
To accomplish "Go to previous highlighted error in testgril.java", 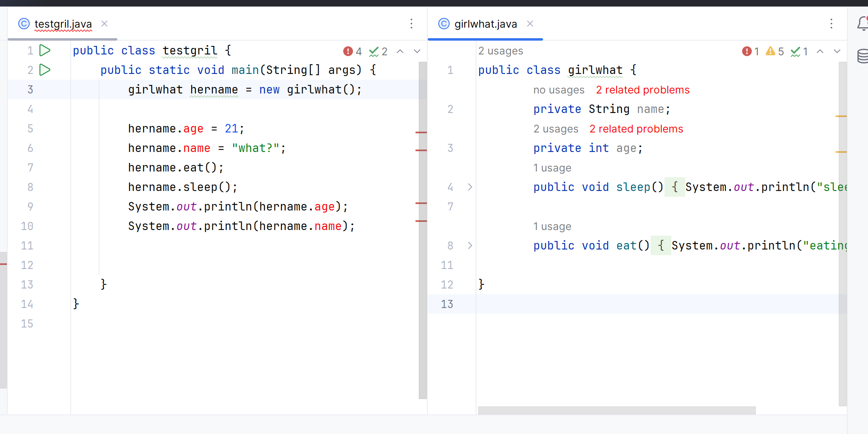I will point(400,51).
